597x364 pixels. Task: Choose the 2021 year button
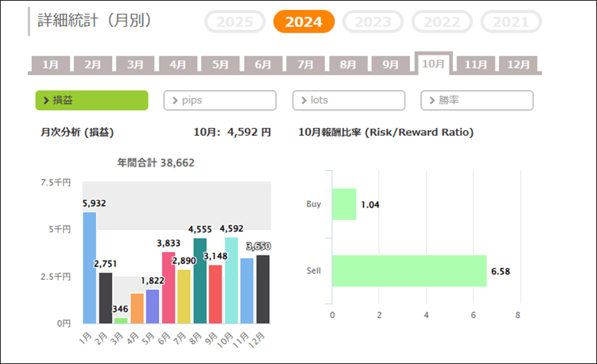pyautogui.click(x=511, y=22)
